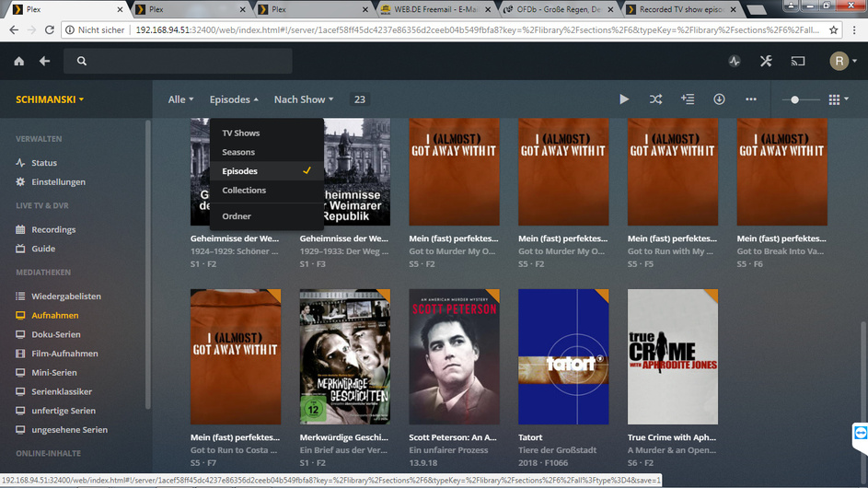This screenshot has width=868, height=488.
Task: Click the search magnifier icon
Action: pyautogui.click(x=81, y=61)
